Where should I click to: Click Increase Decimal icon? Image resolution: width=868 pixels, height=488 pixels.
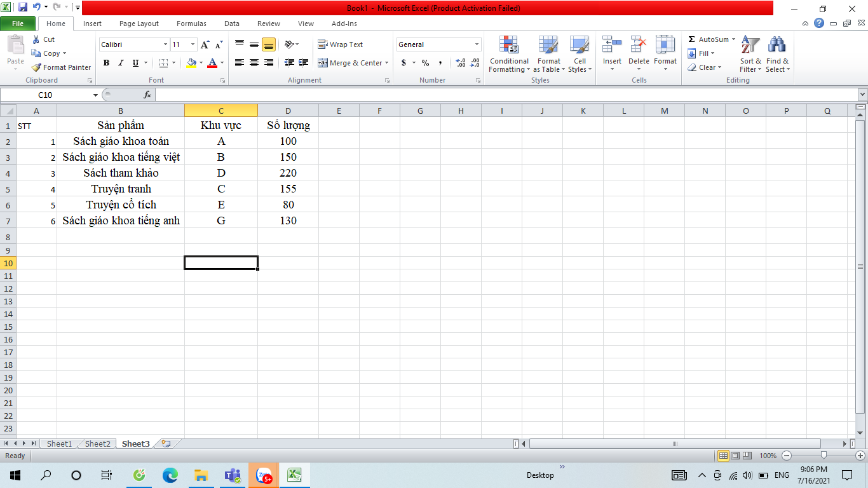point(461,63)
